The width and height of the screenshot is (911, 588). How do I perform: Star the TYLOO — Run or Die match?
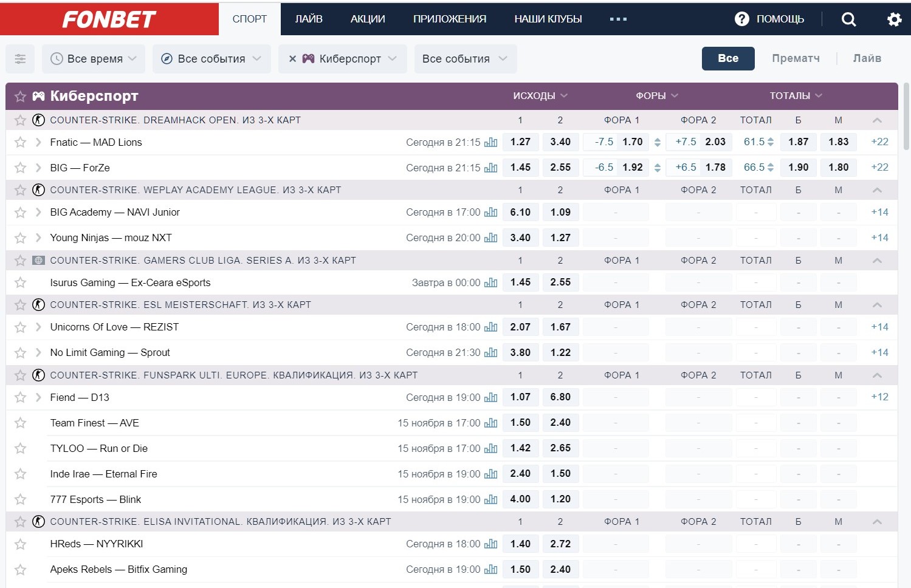click(20, 448)
